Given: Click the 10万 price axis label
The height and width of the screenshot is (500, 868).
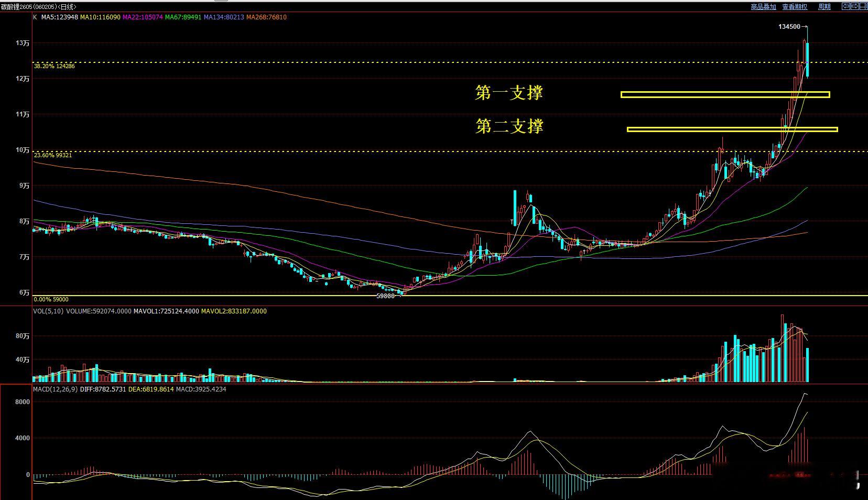Looking at the screenshot, I should [23, 150].
